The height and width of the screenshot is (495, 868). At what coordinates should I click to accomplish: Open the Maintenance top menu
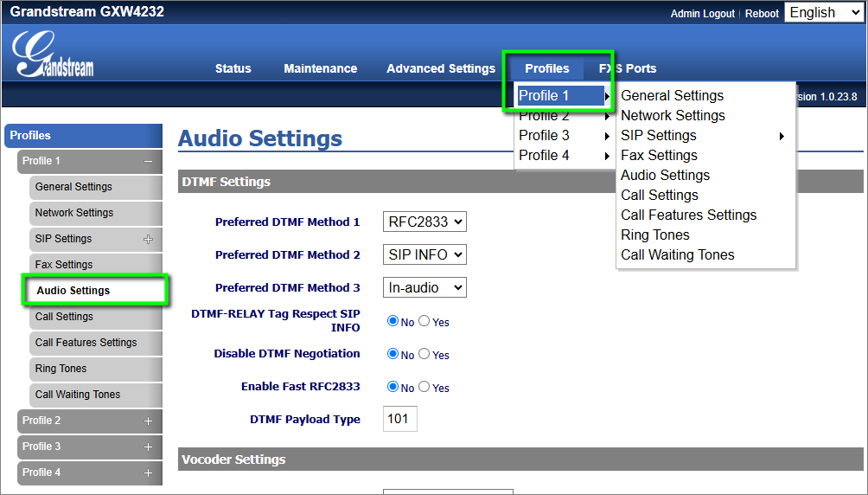tap(321, 68)
